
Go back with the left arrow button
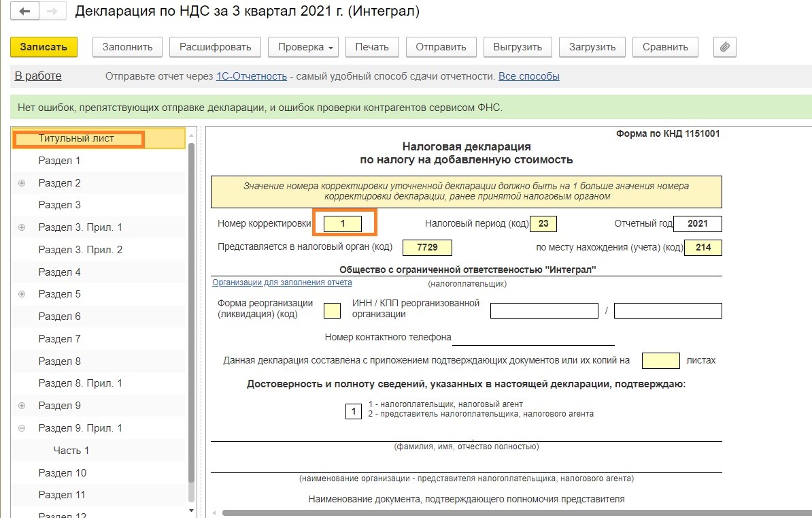click(x=24, y=11)
